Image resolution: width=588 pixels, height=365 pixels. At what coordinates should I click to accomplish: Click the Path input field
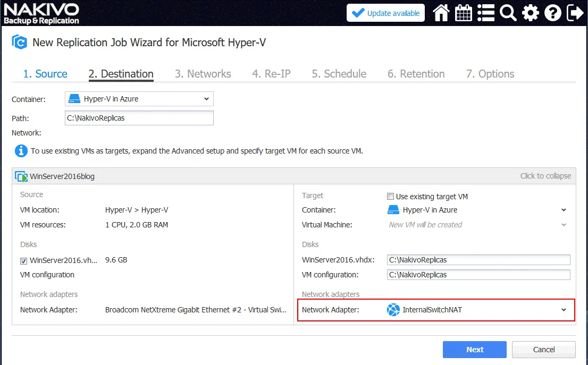[x=139, y=118]
